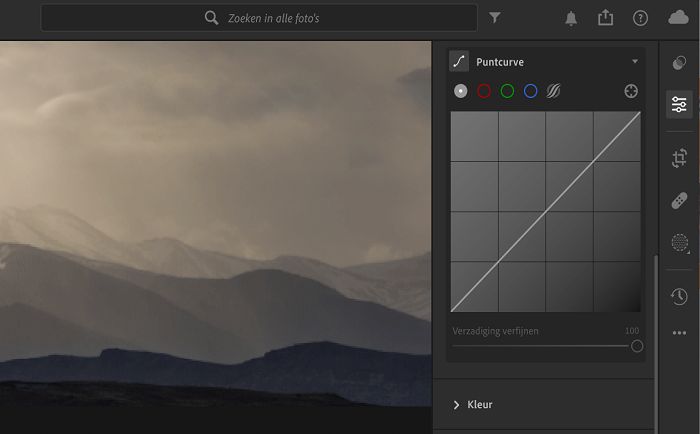
Task: Open the masking tool
Action: (x=680, y=243)
